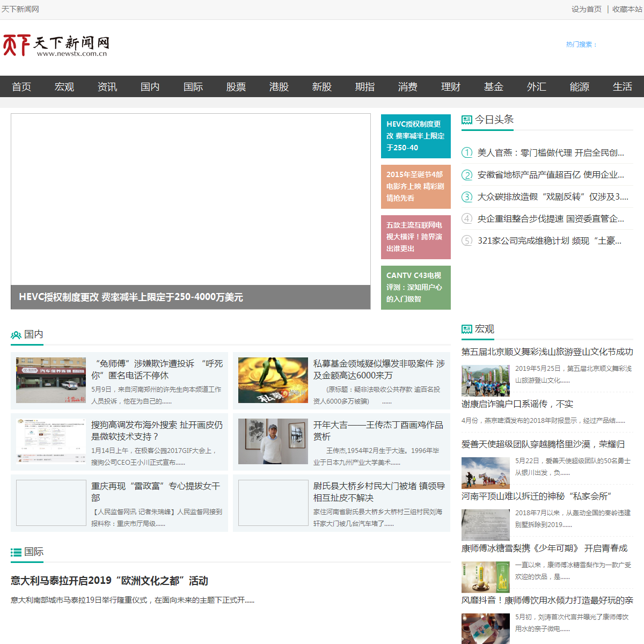The image size is (644, 644).
Task: Open the teal HEVC授权制度更改 tile
Action: pos(415,136)
